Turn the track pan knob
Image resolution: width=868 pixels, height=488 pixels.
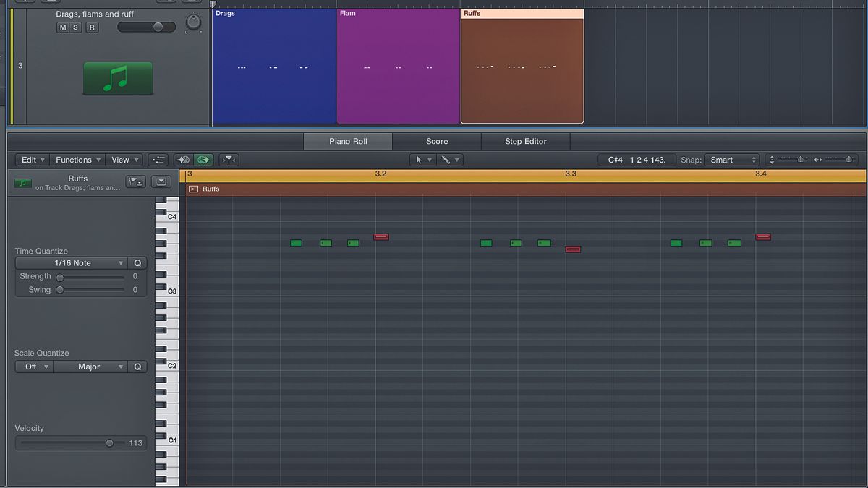coord(193,22)
